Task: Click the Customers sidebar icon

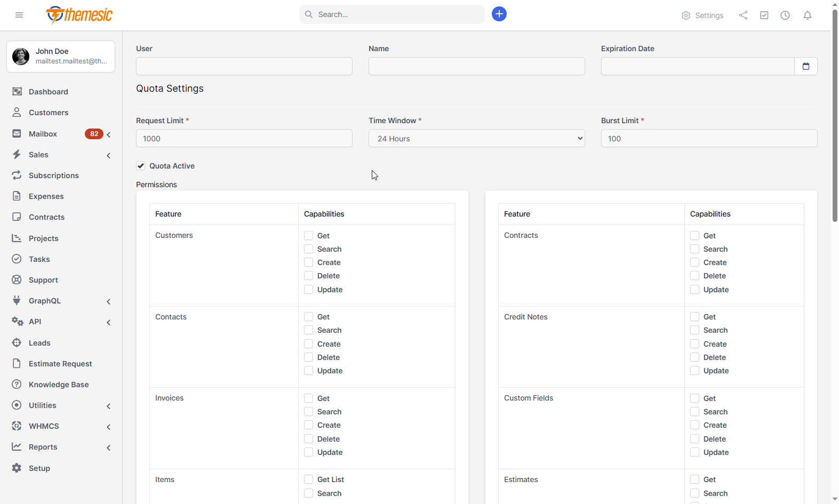Action: click(17, 112)
